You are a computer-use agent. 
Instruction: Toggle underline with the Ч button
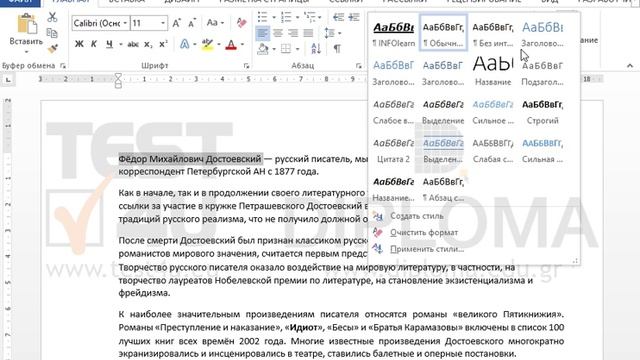pos(109,44)
